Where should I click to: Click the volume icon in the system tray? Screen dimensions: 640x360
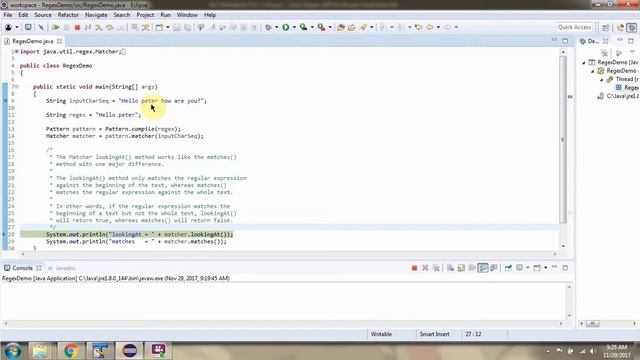pos(592,351)
